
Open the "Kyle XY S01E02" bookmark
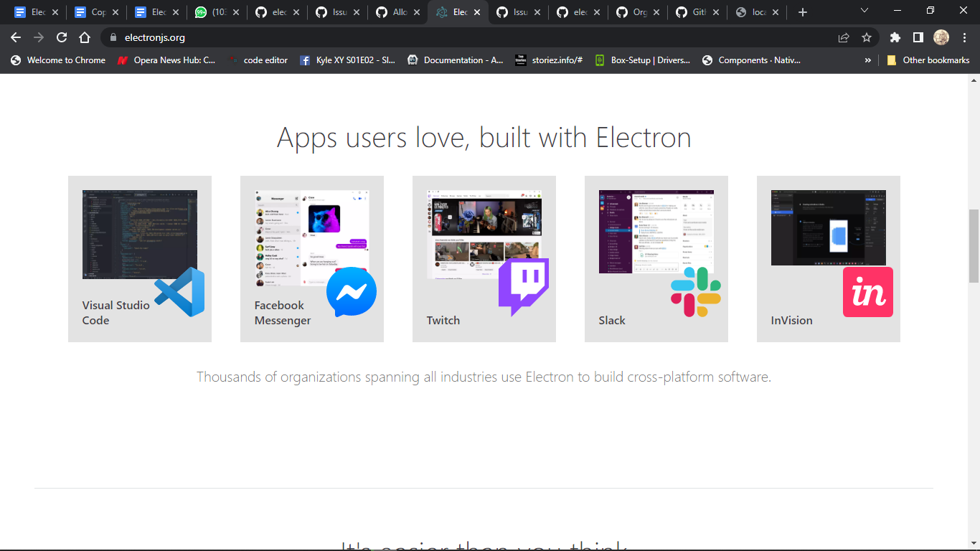tap(348, 60)
